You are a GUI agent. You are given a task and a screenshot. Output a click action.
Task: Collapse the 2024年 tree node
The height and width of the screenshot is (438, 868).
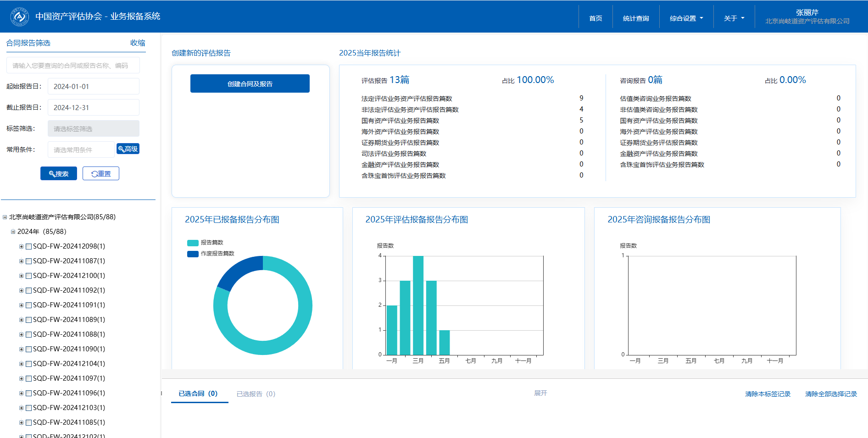13,232
